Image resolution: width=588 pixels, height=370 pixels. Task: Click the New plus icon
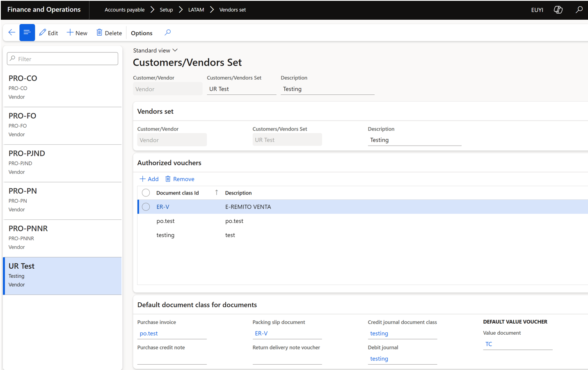[70, 32]
